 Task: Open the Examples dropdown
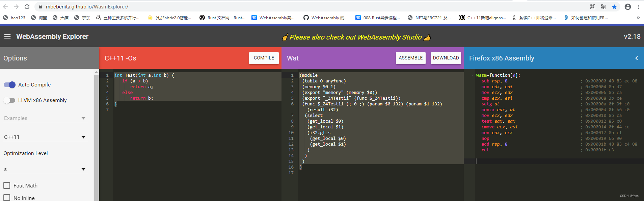pyautogui.click(x=46, y=118)
